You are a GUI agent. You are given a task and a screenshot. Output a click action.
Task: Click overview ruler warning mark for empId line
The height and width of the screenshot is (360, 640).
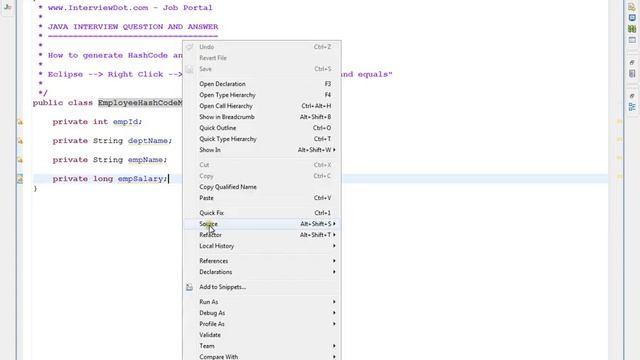[x=619, y=122]
